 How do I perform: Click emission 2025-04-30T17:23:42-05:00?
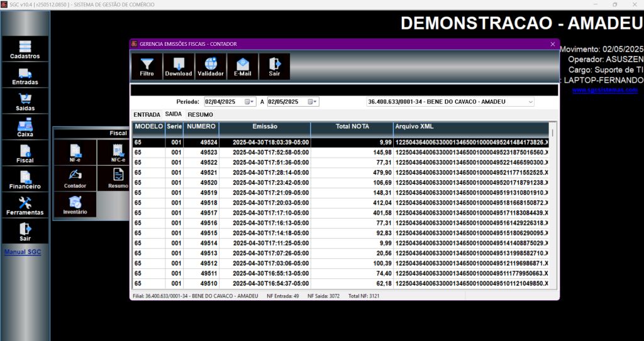tap(265, 183)
